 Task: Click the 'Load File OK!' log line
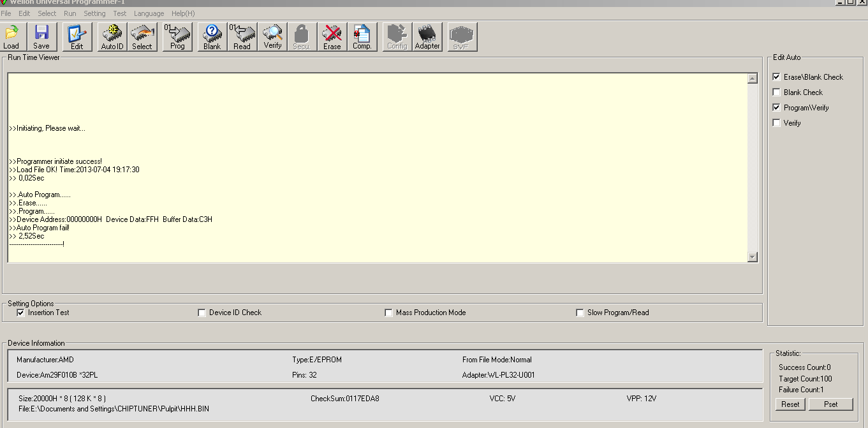(74, 170)
